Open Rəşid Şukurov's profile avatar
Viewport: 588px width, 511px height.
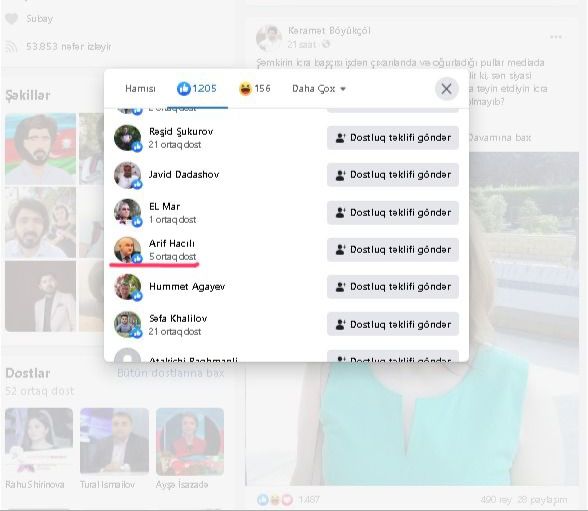(128, 138)
